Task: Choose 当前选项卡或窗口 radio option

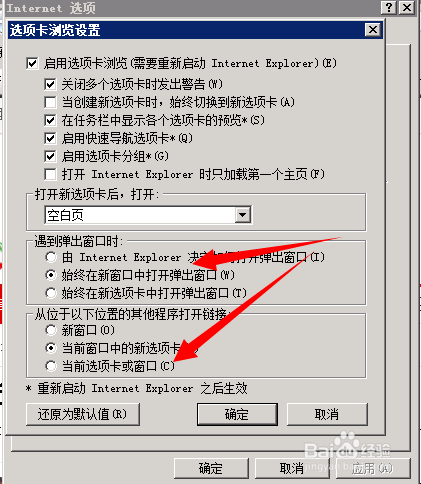Action: [51, 366]
